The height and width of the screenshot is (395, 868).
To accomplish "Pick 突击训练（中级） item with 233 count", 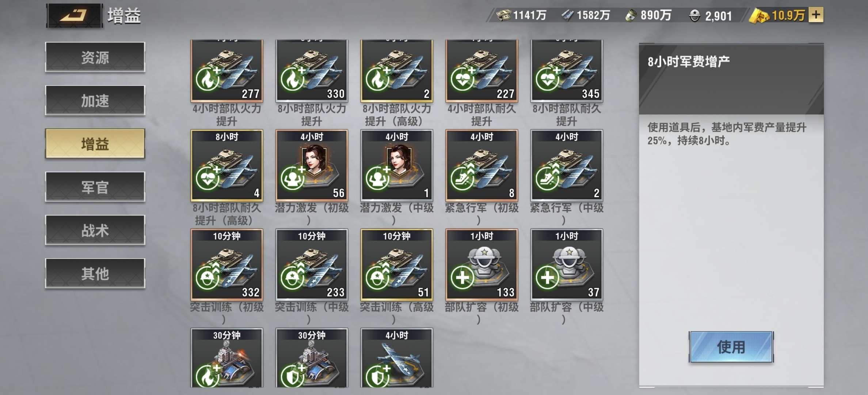I will [x=312, y=264].
